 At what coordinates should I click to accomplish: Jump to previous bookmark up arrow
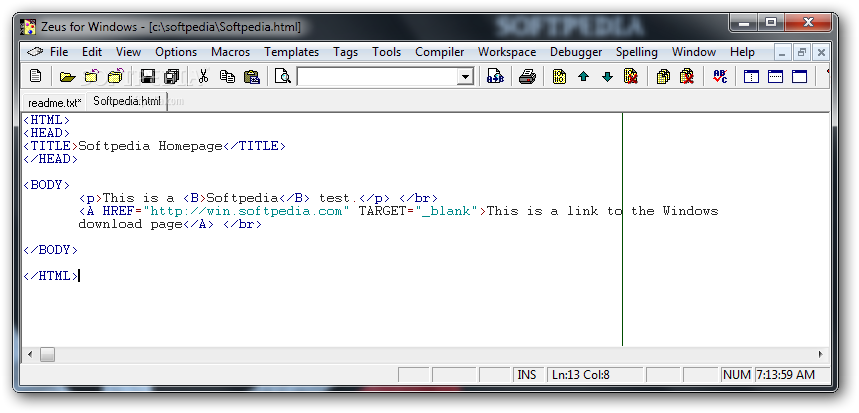click(x=583, y=76)
